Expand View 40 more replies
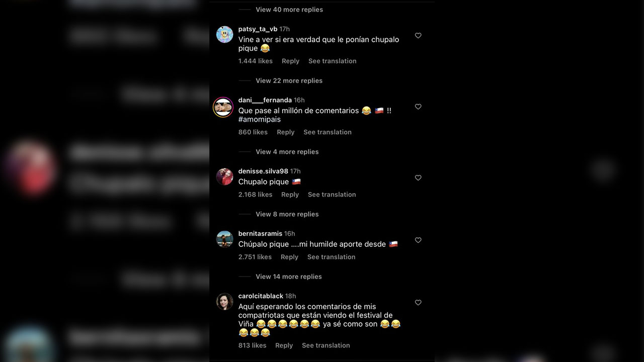The height and width of the screenshot is (362, 644). (x=289, y=10)
